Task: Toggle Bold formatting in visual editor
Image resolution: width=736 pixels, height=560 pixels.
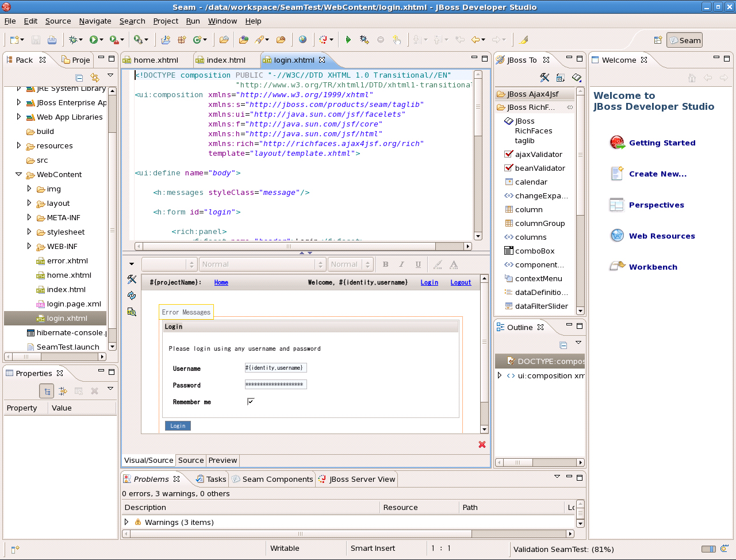Action: click(x=385, y=264)
